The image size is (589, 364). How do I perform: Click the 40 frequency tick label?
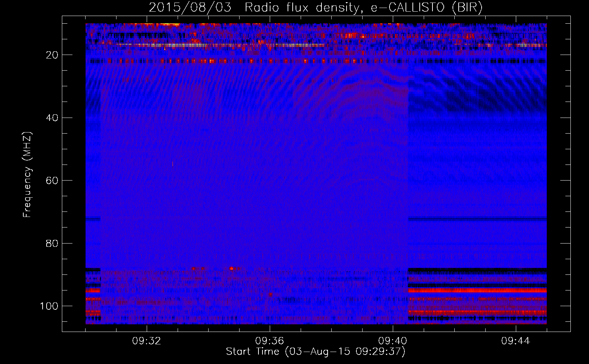coord(52,118)
